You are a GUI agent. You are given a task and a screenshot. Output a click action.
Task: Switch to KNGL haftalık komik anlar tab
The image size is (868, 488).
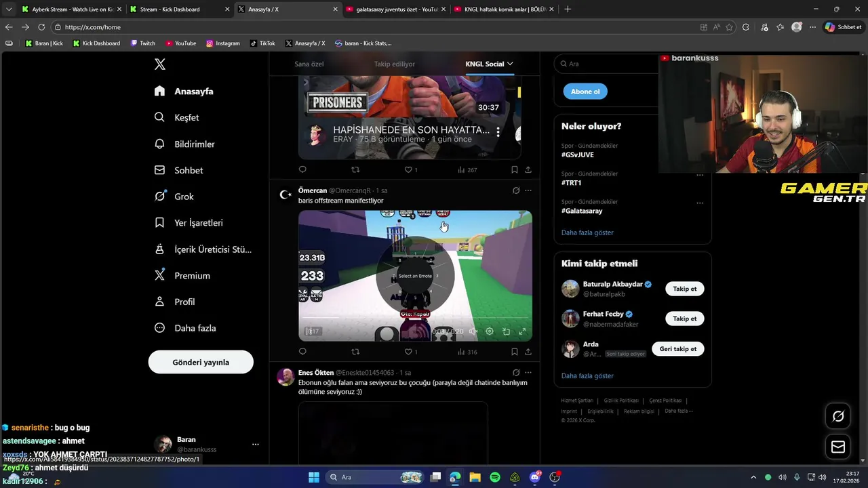[x=504, y=9]
